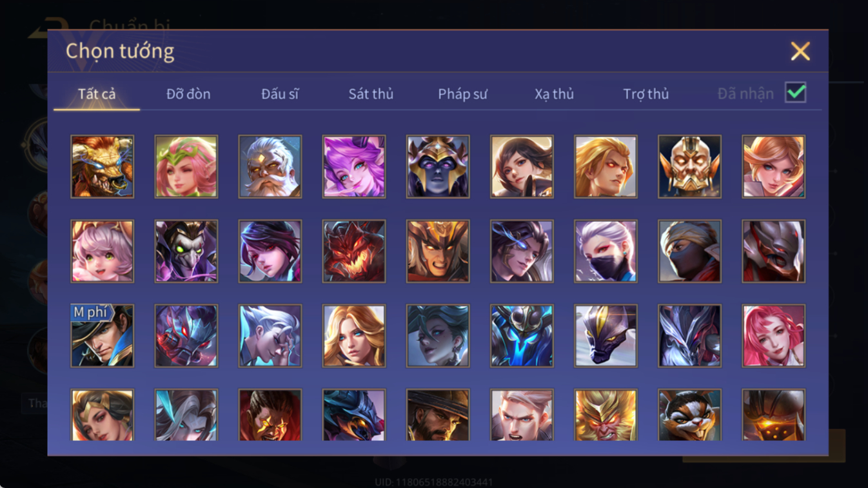Pick the cowboy hat bearded hero
The image size is (868, 488).
coord(438,415)
